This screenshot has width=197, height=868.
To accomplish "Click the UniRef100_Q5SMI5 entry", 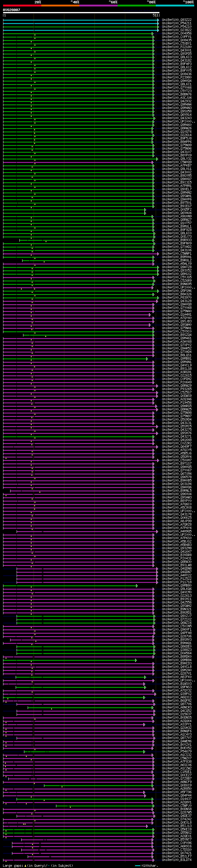I will click(x=177, y=426).
